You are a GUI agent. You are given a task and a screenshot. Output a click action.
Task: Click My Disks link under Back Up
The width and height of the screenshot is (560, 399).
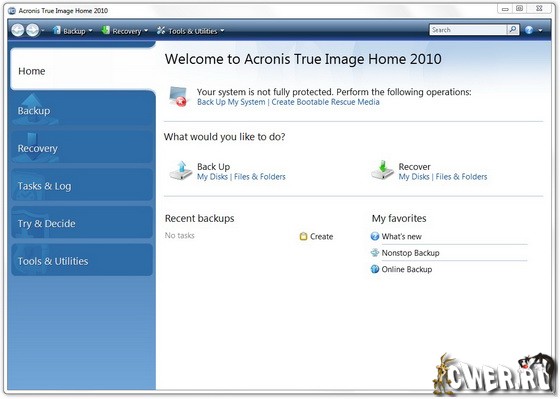(212, 177)
